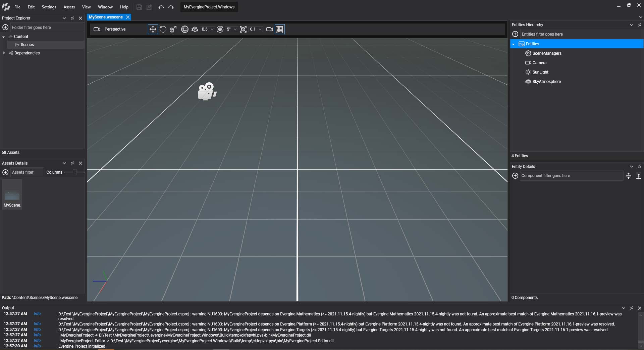Switch to the MyScene.wescene tab
Screen dimensions: 644x350
106,17
